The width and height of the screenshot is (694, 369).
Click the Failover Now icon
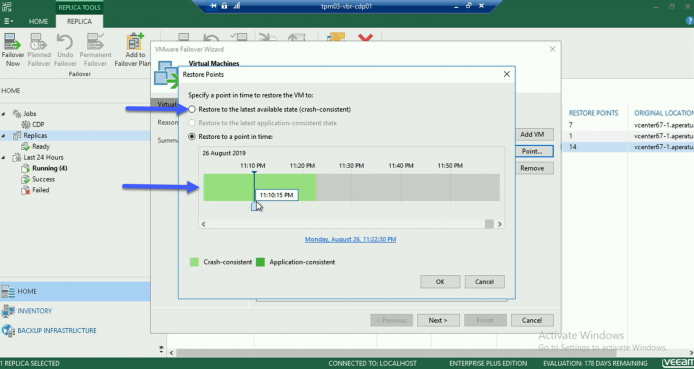[12, 42]
